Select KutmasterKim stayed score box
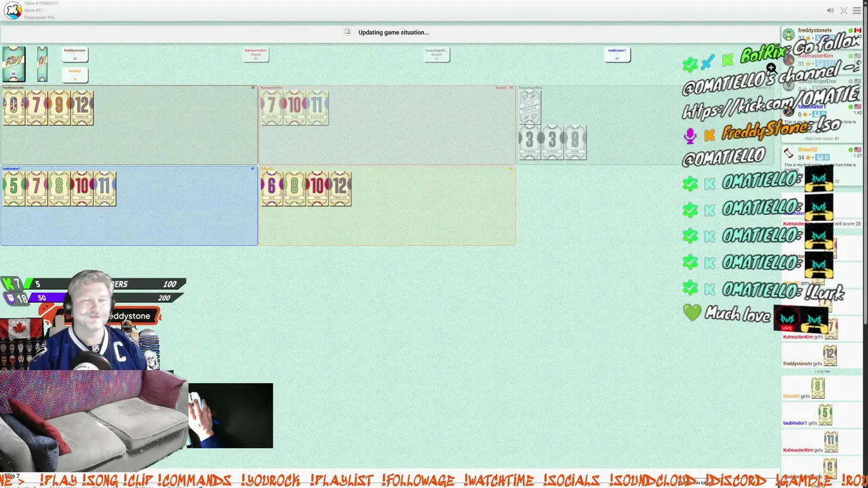Image resolution: width=868 pixels, height=488 pixels. click(x=256, y=54)
